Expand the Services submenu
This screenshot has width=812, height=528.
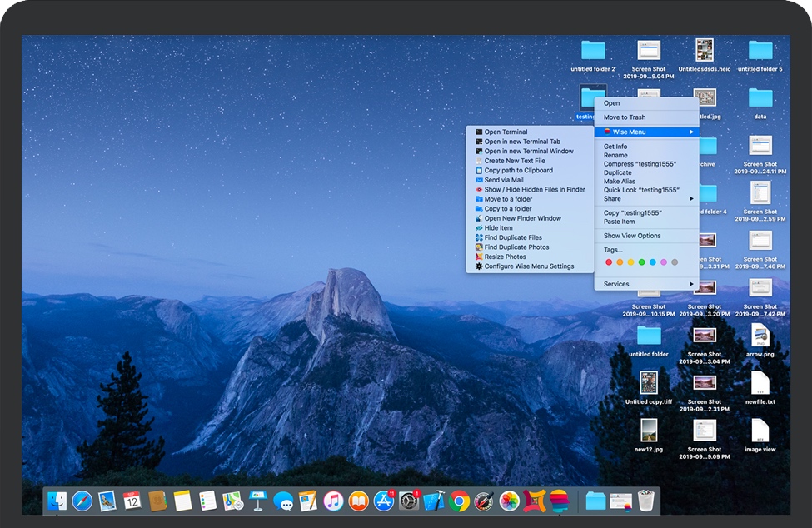click(691, 284)
